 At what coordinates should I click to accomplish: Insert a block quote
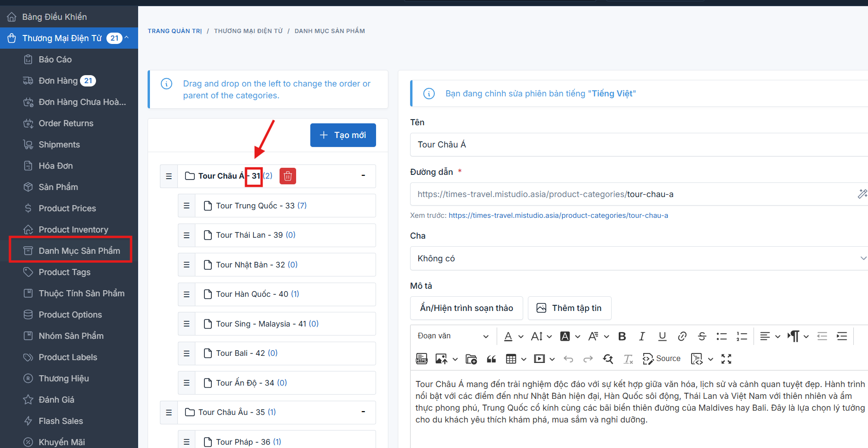491,359
